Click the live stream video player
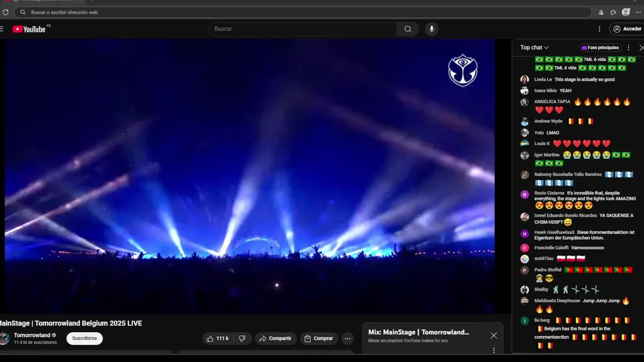Viewport: 644px width, 362px height. coord(250,176)
